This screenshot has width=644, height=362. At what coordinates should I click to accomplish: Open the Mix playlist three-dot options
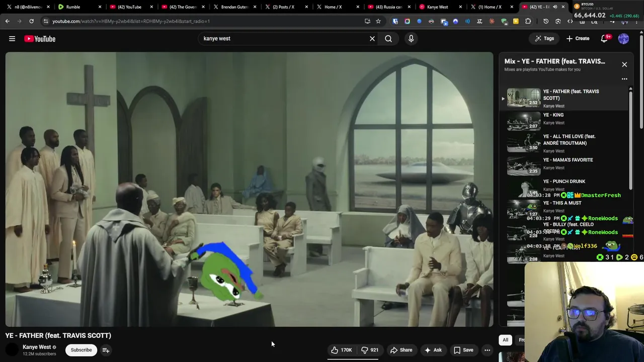[624, 79]
